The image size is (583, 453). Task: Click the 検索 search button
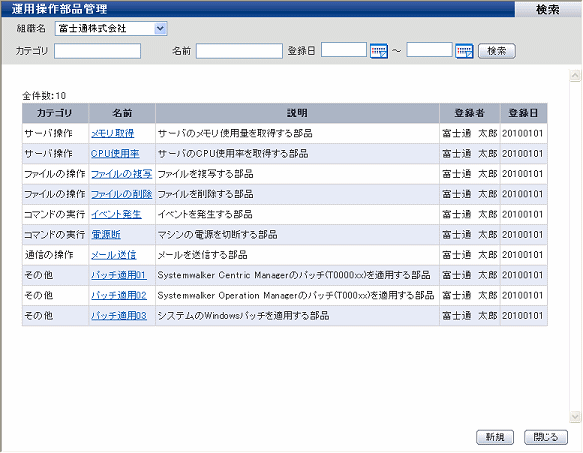click(x=497, y=51)
